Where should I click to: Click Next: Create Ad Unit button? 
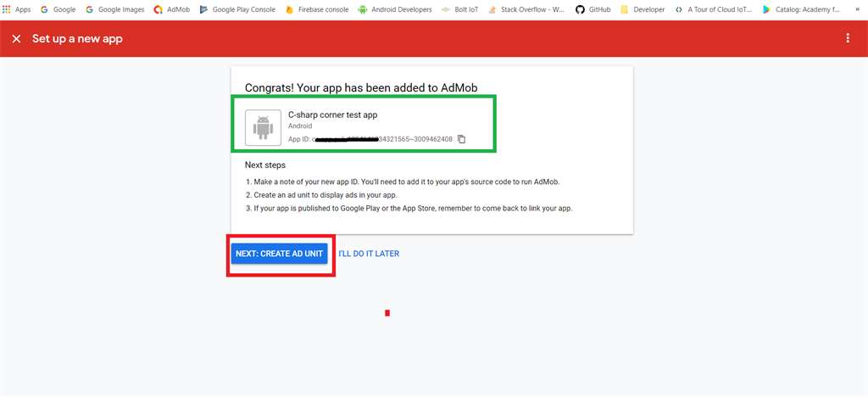(x=279, y=254)
